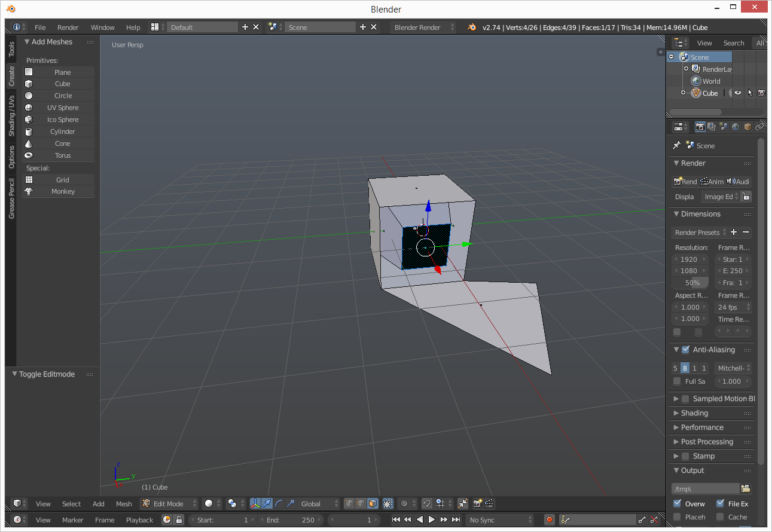Open the Blender Render engine dropdown
The width and height of the screenshot is (772, 532).
point(423,27)
